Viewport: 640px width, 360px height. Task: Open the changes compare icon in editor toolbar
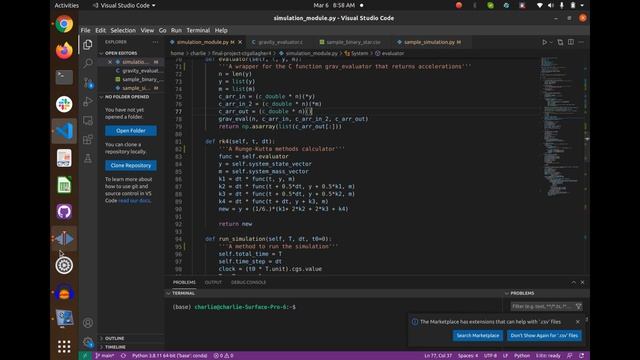click(x=560, y=42)
